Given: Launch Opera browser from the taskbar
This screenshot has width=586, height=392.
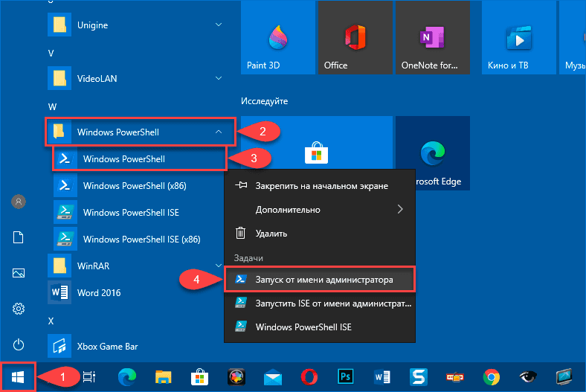Looking at the screenshot, I should [x=309, y=376].
